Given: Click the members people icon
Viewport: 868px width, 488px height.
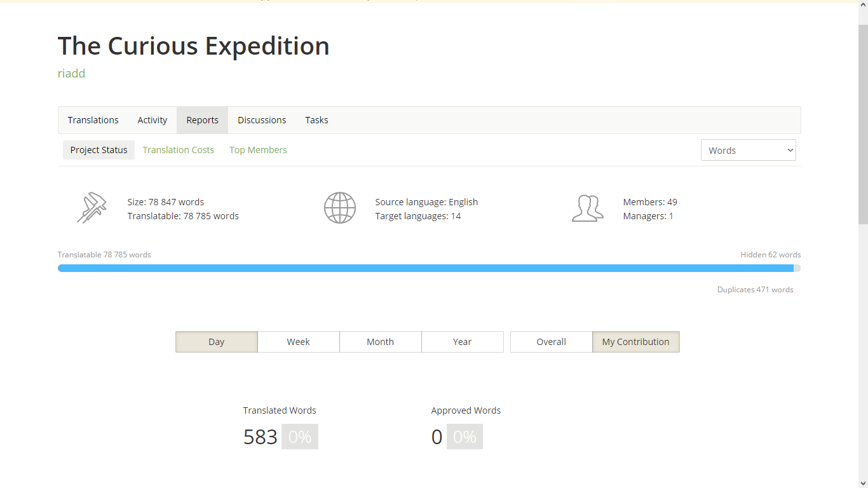Looking at the screenshot, I should 587,208.
